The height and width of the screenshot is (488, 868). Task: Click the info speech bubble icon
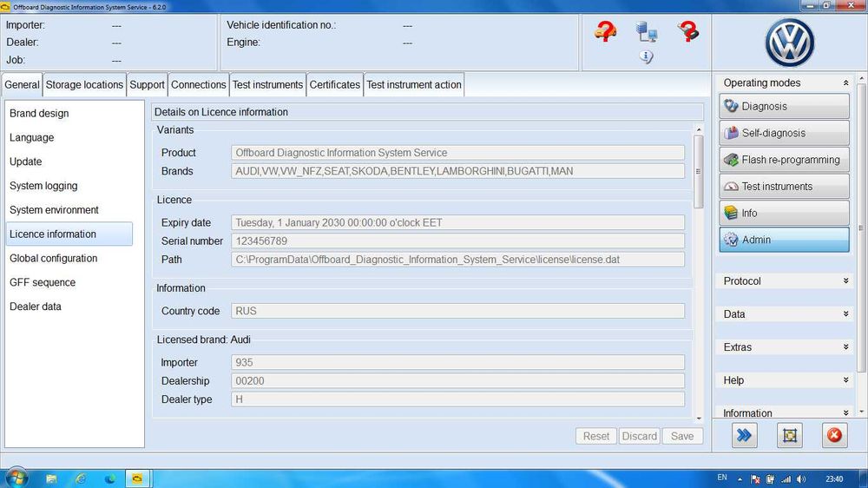click(646, 56)
